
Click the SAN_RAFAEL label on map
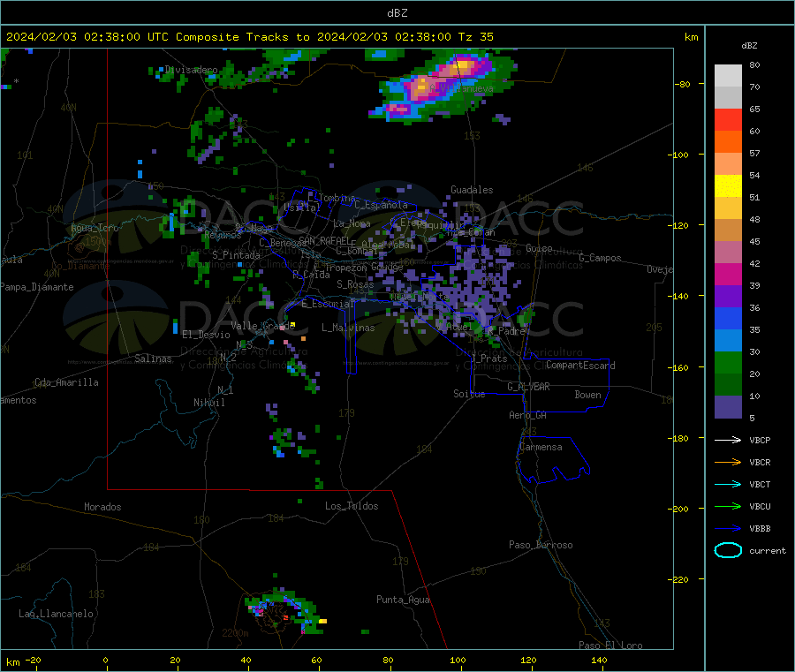click(x=323, y=240)
